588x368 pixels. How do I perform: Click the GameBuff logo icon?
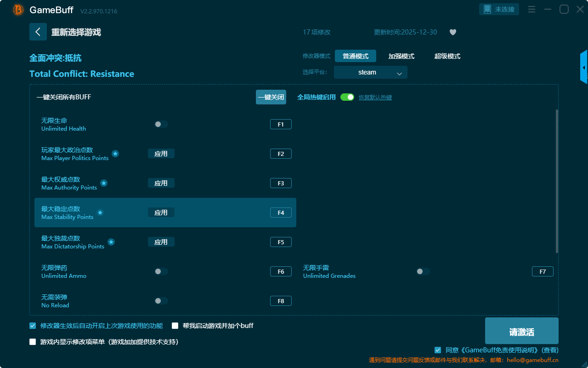point(18,10)
